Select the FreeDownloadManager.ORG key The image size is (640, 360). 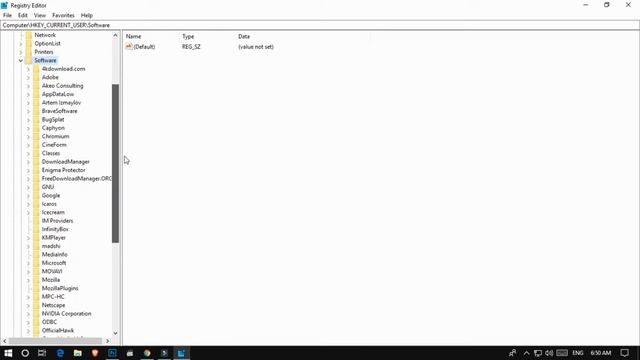click(x=76, y=179)
